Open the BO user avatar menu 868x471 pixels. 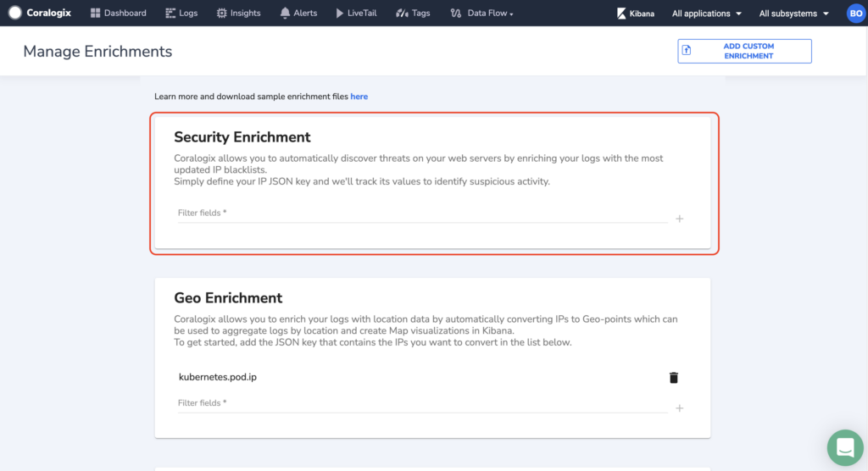click(856, 14)
